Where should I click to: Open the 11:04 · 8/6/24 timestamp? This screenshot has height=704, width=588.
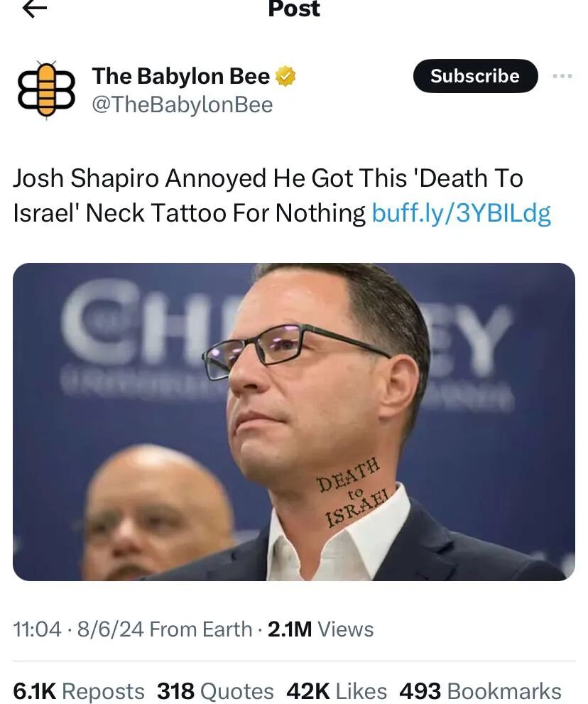[x=79, y=629]
